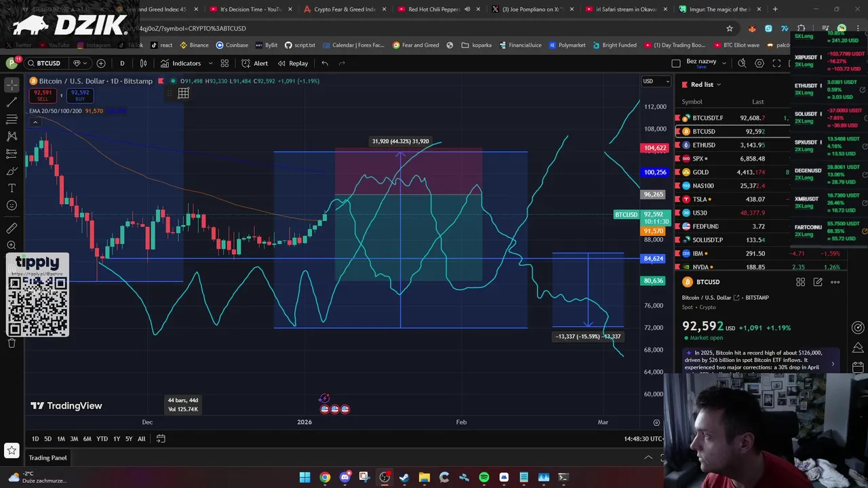Click the compare or add symbol plus icon
This screenshot has height=488, width=868.
tap(101, 63)
